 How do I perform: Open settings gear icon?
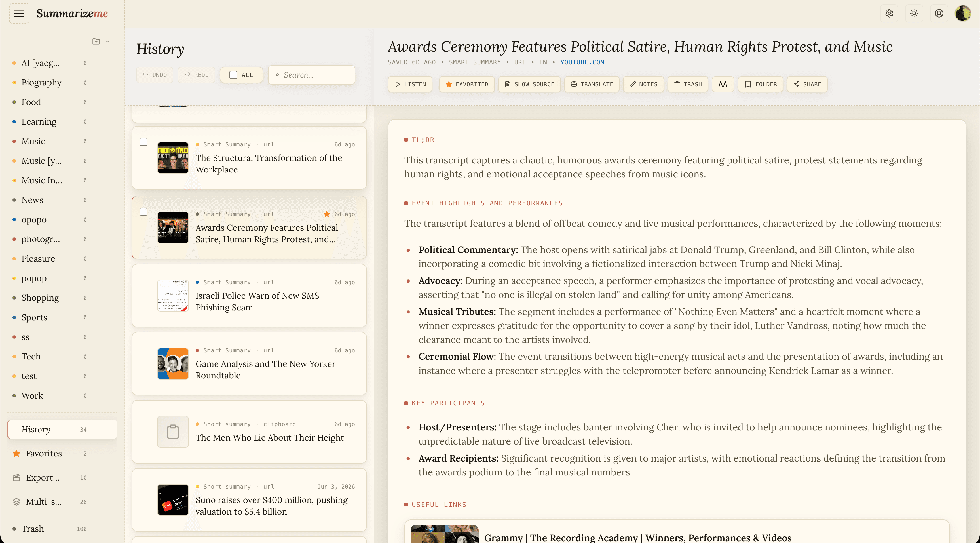click(889, 14)
